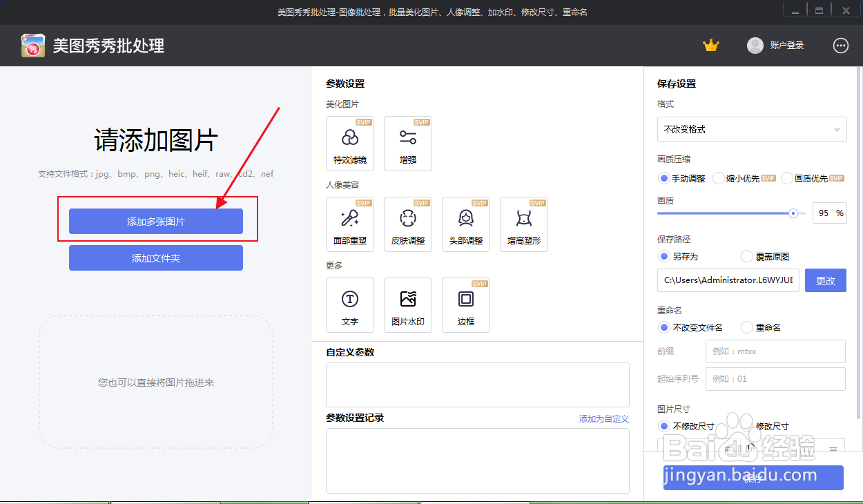This screenshot has width=863, height=504.
Task: Open the 特效滤镜 effect filter tool
Action: [x=350, y=144]
